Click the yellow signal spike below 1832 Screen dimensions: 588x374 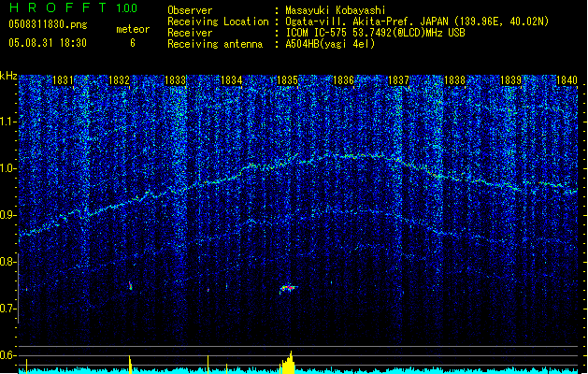coord(130,365)
